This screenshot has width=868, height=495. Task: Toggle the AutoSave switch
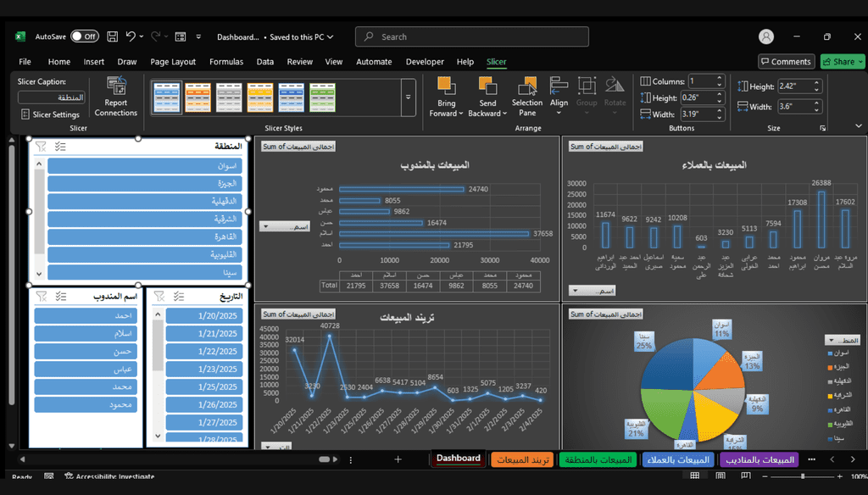coord(85,36)
